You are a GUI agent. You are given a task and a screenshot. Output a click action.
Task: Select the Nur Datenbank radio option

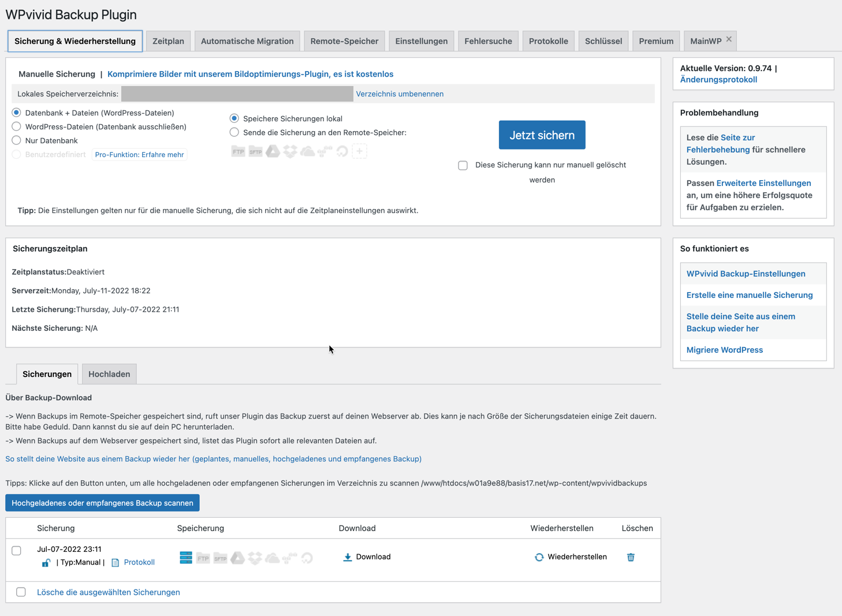coord(16,140)
